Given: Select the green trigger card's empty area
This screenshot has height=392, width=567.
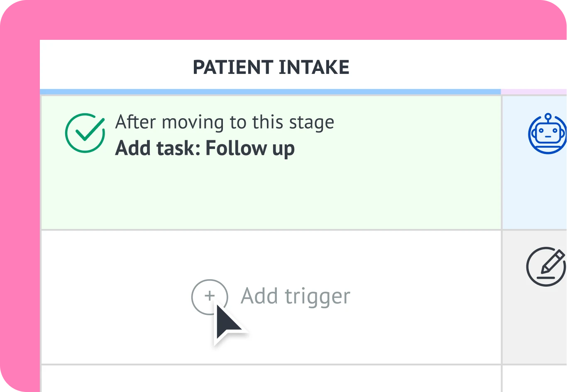Looking at the screenshot, I should point(270,195).
